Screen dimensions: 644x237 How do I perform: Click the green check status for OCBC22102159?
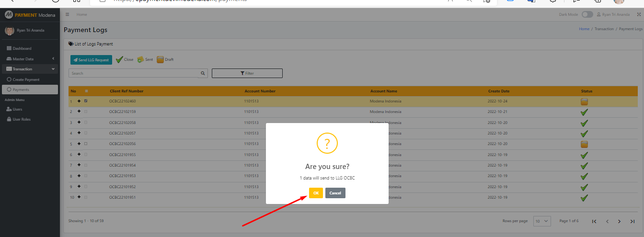(584, 112)
